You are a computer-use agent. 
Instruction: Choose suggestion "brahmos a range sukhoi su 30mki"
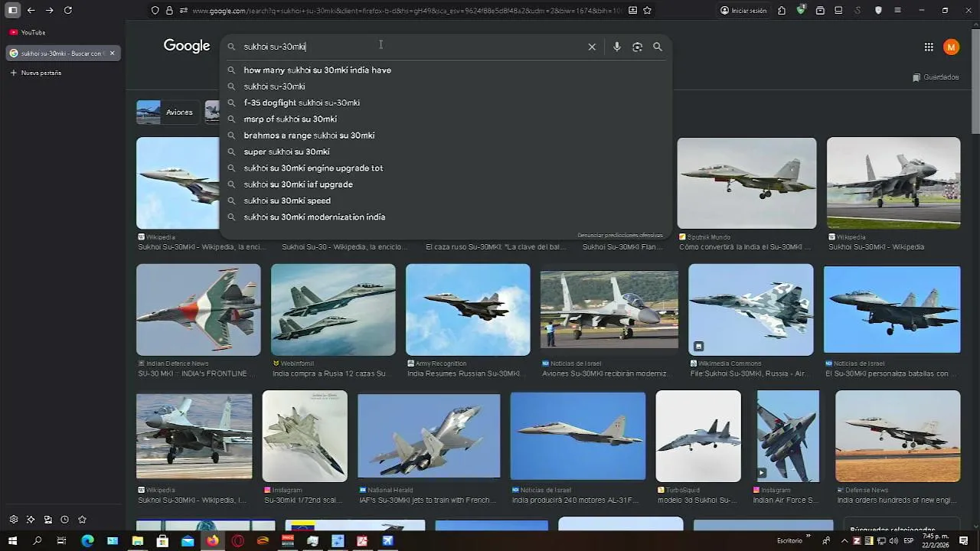(x=446, y=135)
